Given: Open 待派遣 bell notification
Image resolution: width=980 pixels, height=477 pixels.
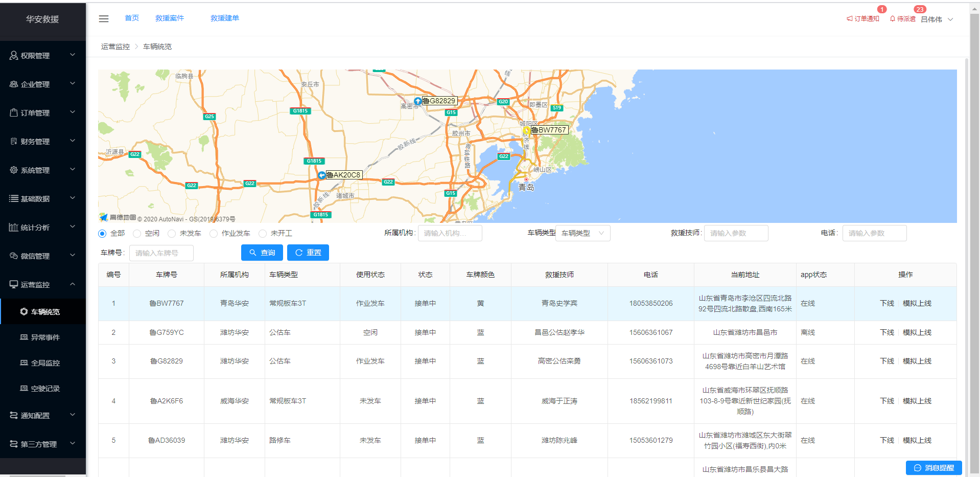Looking at the screenshot, I should click(x=903, y=19).
